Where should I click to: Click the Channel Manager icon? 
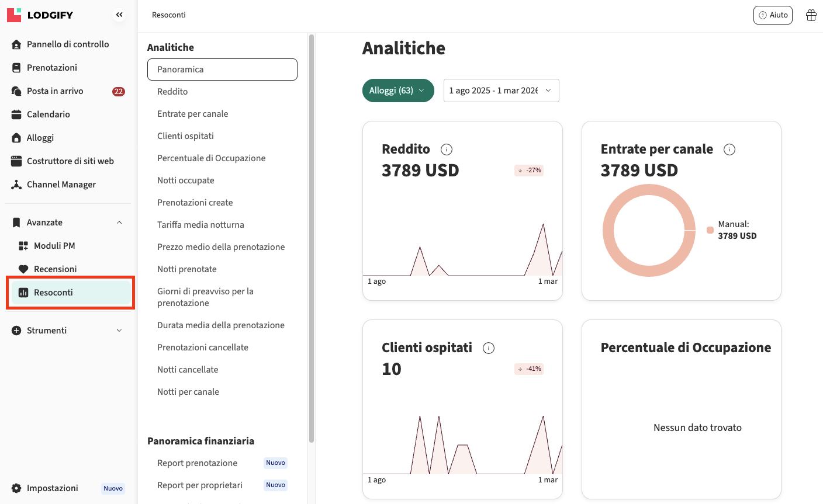click(x=16, y=185)
